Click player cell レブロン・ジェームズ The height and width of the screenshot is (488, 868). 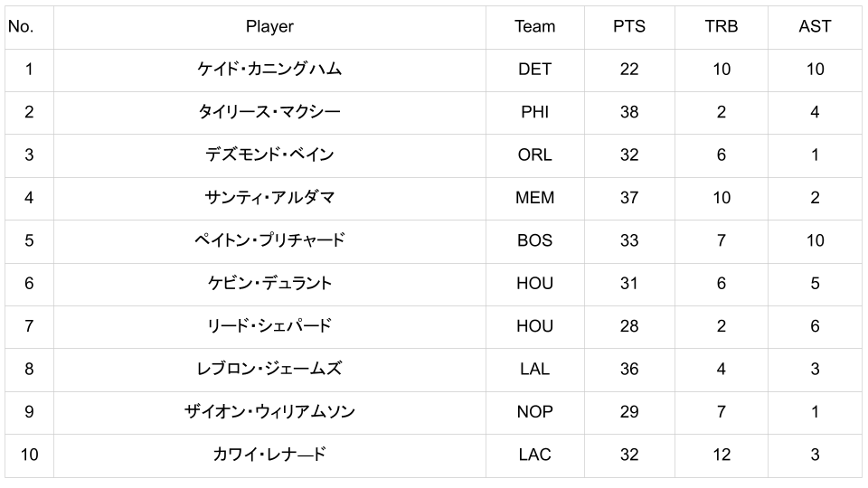click(269, 369)
